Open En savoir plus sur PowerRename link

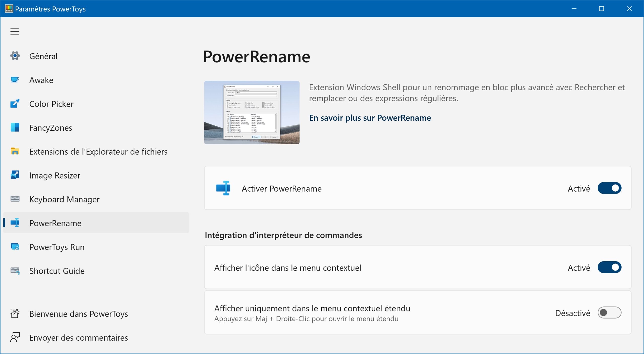(370, 118)
